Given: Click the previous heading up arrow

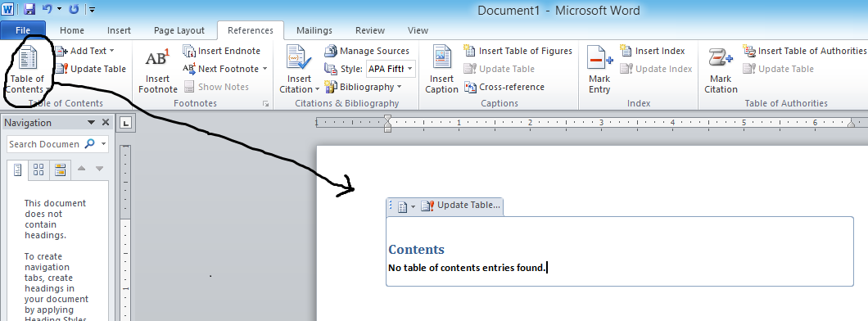Looking at the screenshot, I should click(x=81, y=168).
